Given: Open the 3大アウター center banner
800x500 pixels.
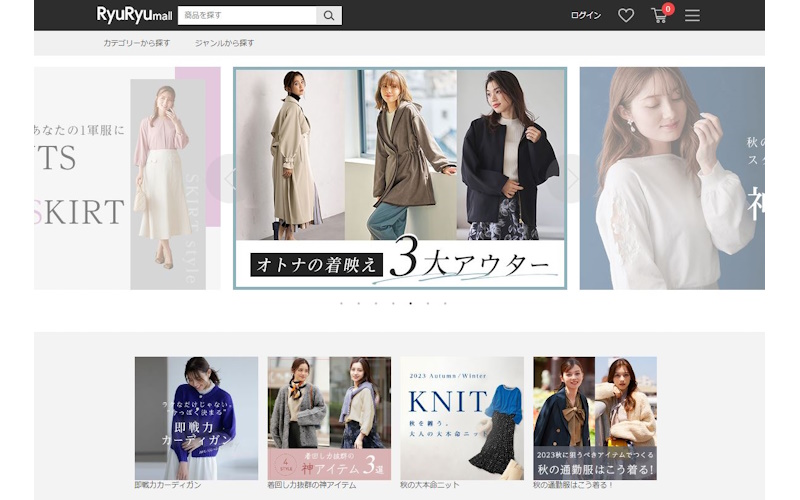Looking at the screenshot, I should 400,178.
